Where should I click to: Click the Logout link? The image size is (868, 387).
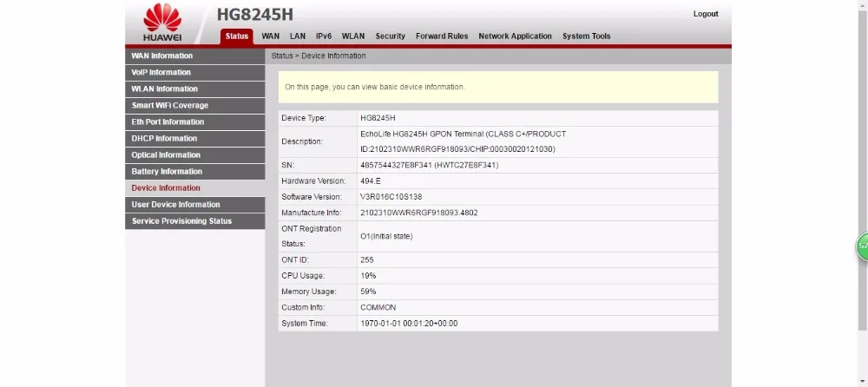point(706,14)
